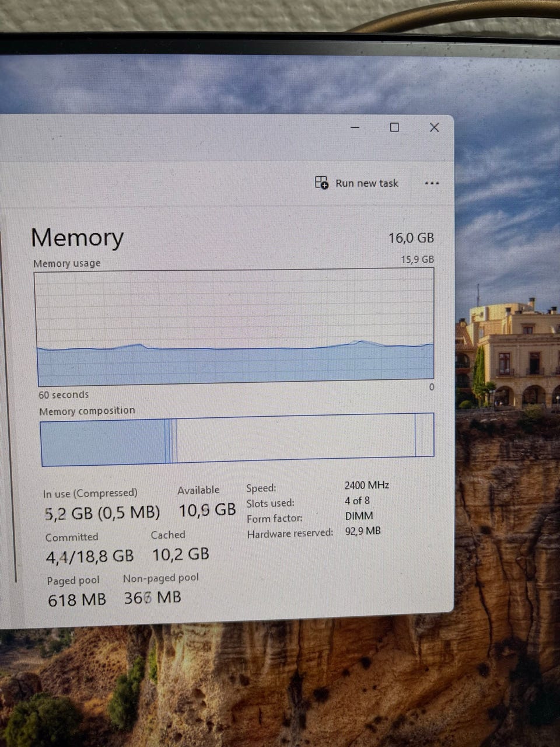
Task: Click the 60 seconds graph label
Action: (64, 395)
